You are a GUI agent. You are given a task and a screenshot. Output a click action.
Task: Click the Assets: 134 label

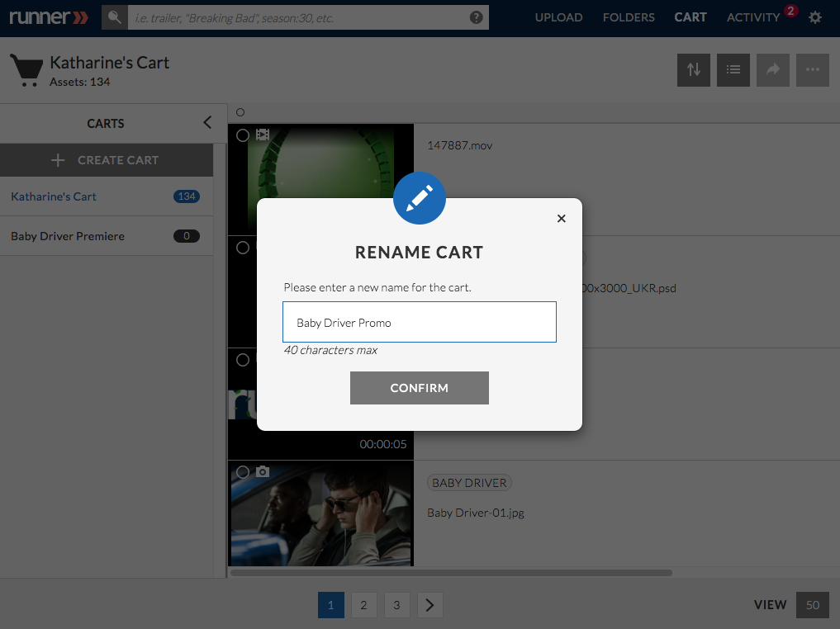click(80, 82)
